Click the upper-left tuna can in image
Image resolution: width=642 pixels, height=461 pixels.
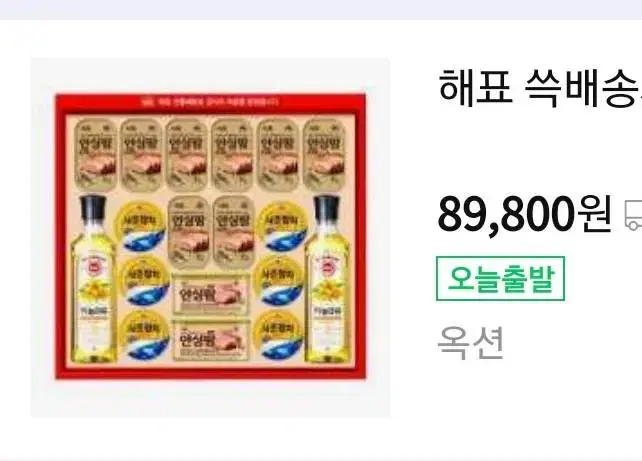pos(141,226)
